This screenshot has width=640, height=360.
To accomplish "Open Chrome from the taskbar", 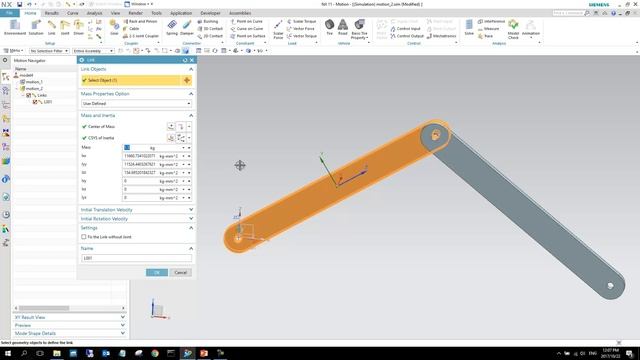I will [x=155, y=353].
